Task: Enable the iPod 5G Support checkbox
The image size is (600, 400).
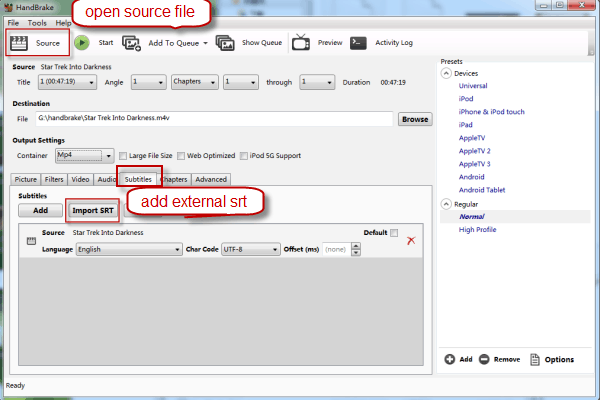Action: [x=244, y=156]
